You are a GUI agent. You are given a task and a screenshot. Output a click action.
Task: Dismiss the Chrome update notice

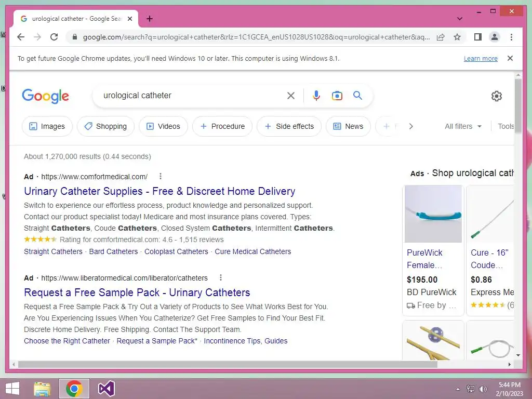pos(510,58)
